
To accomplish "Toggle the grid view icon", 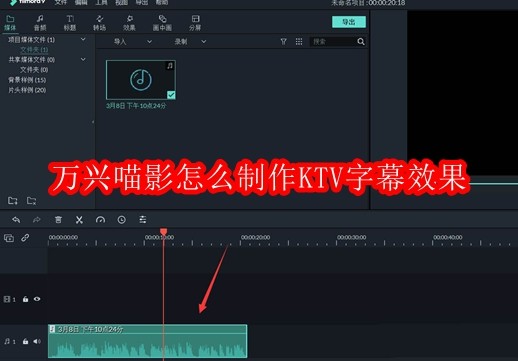I will tap(299, 42).
